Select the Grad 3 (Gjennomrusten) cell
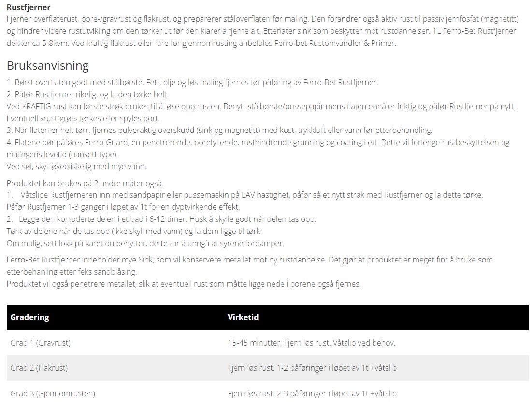This screenshot has height=407, width=532. coord(53,393)
